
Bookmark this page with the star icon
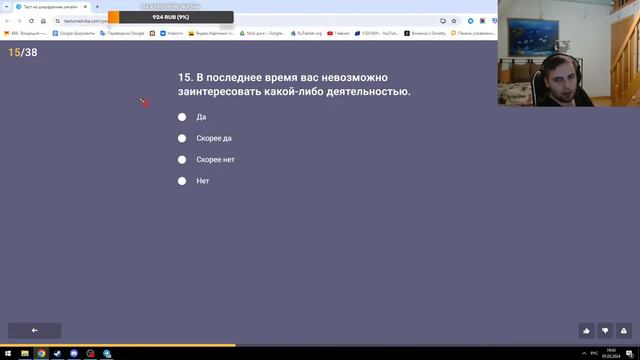[454, 21]
